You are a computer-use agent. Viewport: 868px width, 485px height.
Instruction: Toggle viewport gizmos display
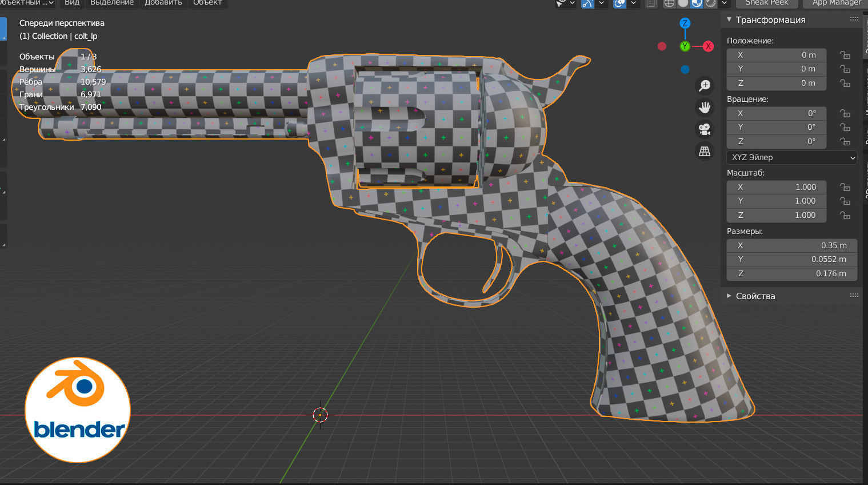click(587, 3)
